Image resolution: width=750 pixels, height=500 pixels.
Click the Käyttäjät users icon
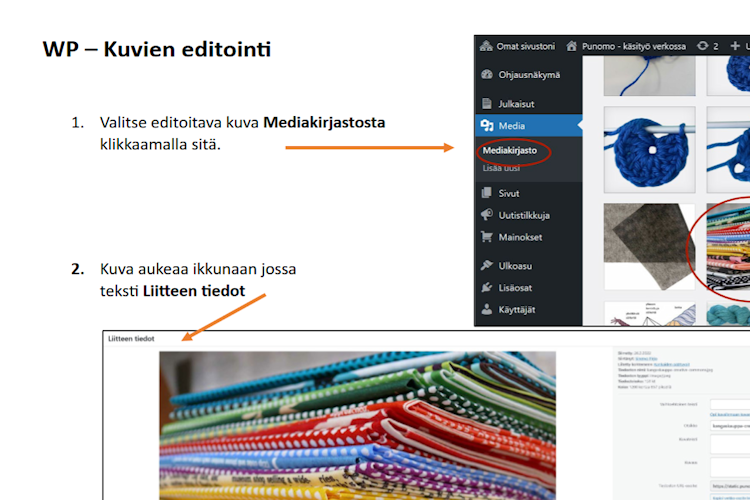point(487,309)
